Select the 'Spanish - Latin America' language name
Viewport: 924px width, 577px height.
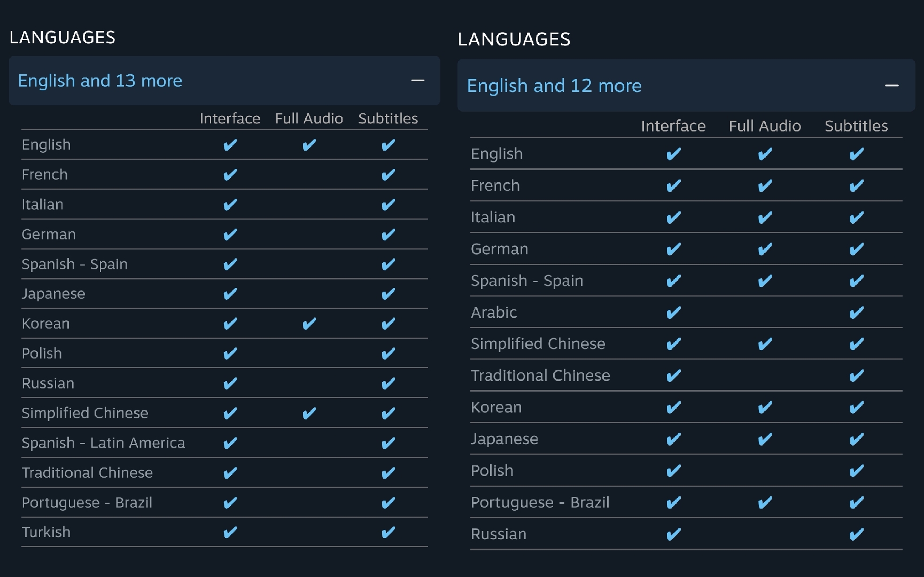pyautogui.click(x=103, y=443)
